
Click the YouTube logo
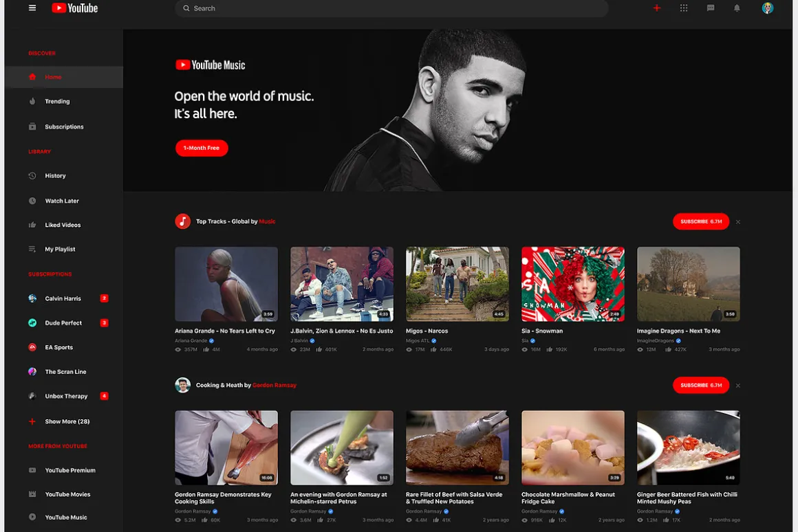(x=75, y=8)
